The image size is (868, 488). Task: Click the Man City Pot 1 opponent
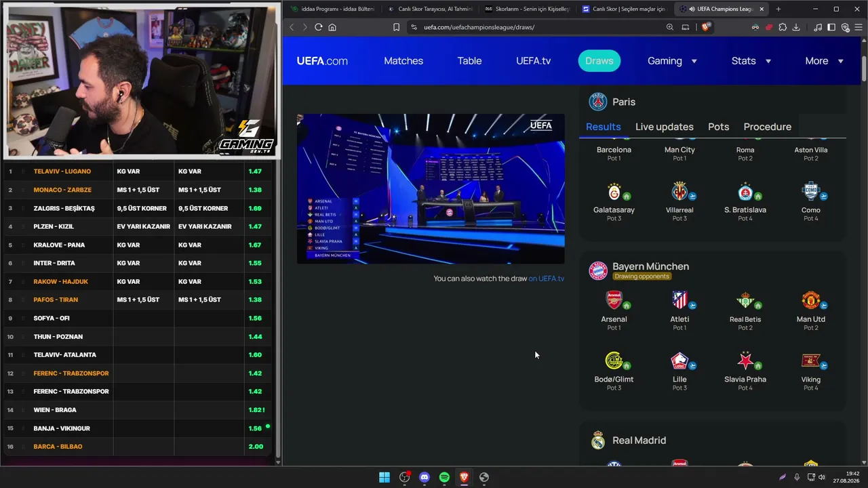tap(679, 150)
